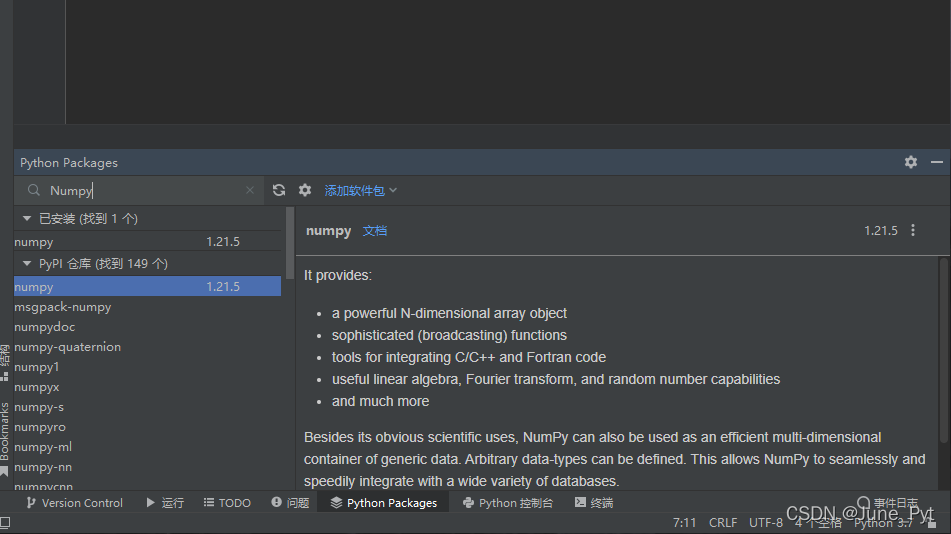Screen dimensions: 951x534
Task: Click UTF-8 encoding in status bar
Action: (765, 522)
